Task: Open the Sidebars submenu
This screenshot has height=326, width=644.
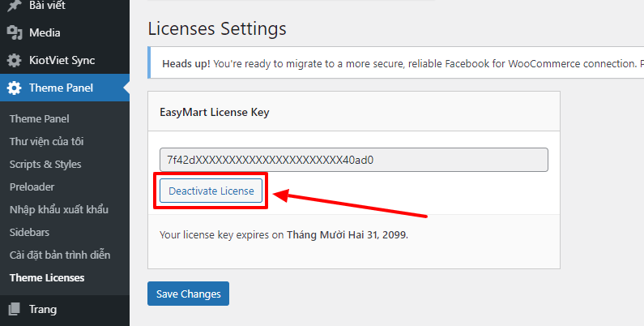Action: 32,232
